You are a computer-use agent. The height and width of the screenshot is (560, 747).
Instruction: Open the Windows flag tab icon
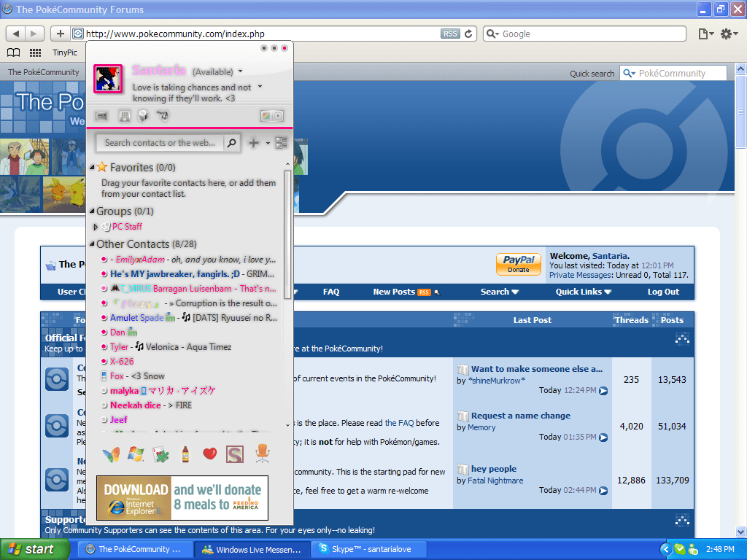pos(136,454)
